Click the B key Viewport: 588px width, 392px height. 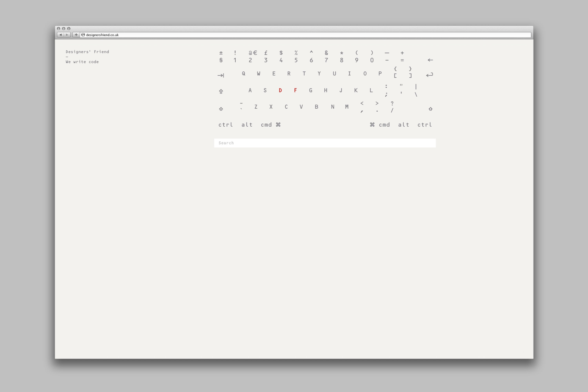tap(316, 107)
